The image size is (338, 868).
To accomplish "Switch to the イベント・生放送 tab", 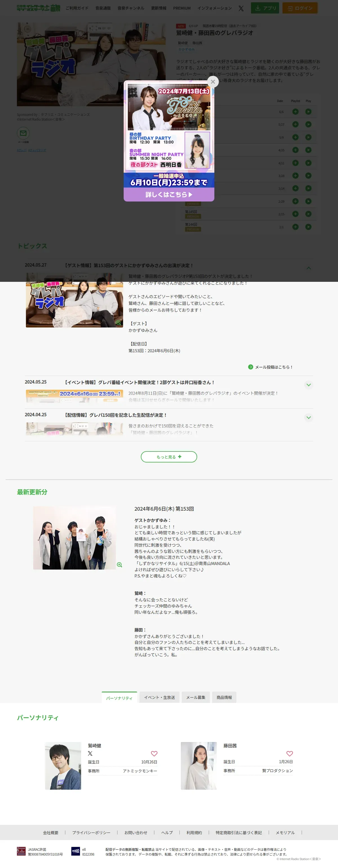I will point(160,697).
